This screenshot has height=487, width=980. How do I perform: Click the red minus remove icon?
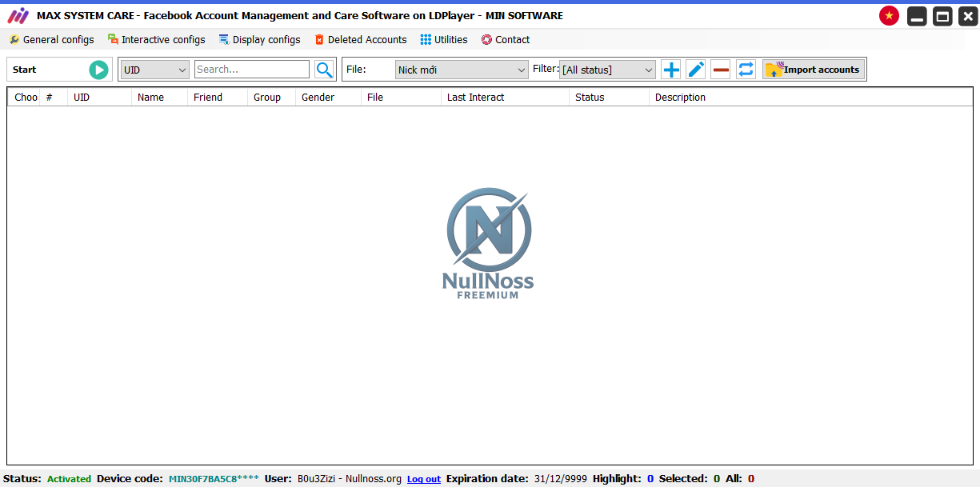point(721,70)
